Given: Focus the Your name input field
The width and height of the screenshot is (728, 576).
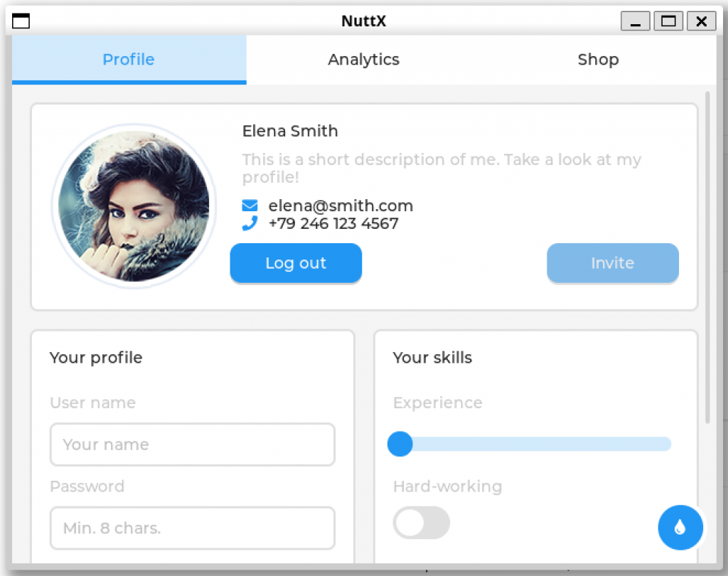Looking at the screenshot, I should (x=192, y=445).
